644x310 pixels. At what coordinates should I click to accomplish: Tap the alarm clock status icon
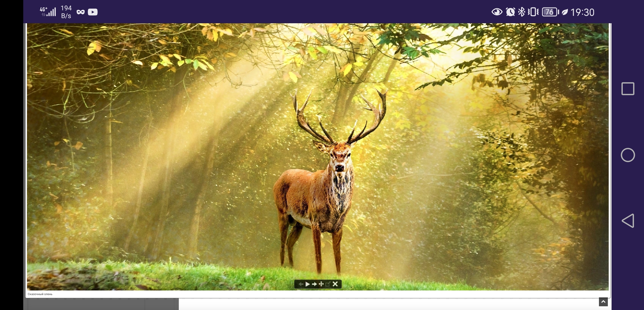510,12
